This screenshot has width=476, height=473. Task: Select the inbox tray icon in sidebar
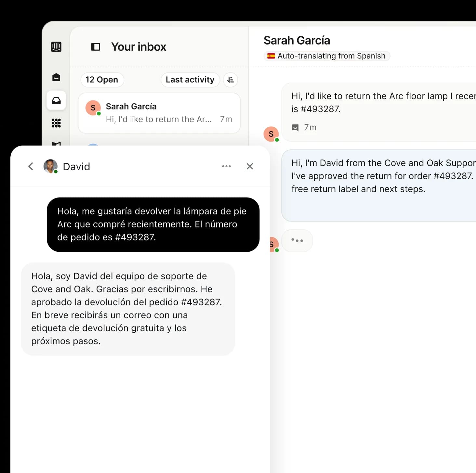pyautogui.click(x=56, y=100)
